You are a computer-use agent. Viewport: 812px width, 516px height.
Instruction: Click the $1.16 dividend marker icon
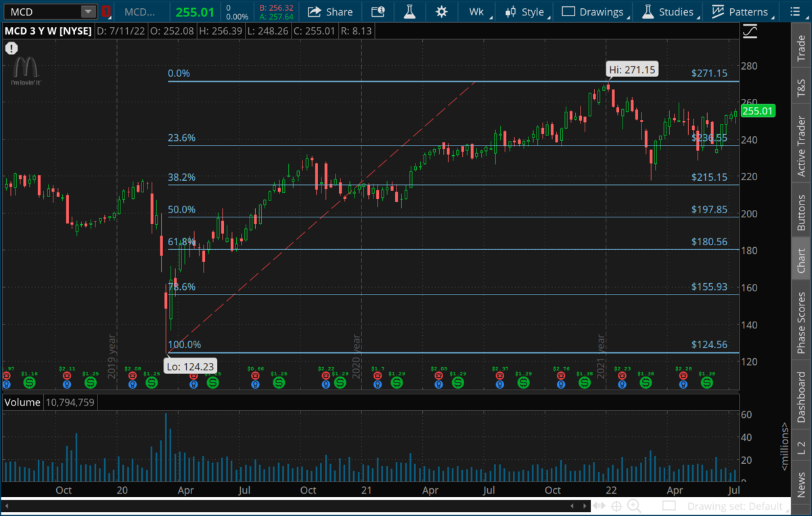pos(29,383)
